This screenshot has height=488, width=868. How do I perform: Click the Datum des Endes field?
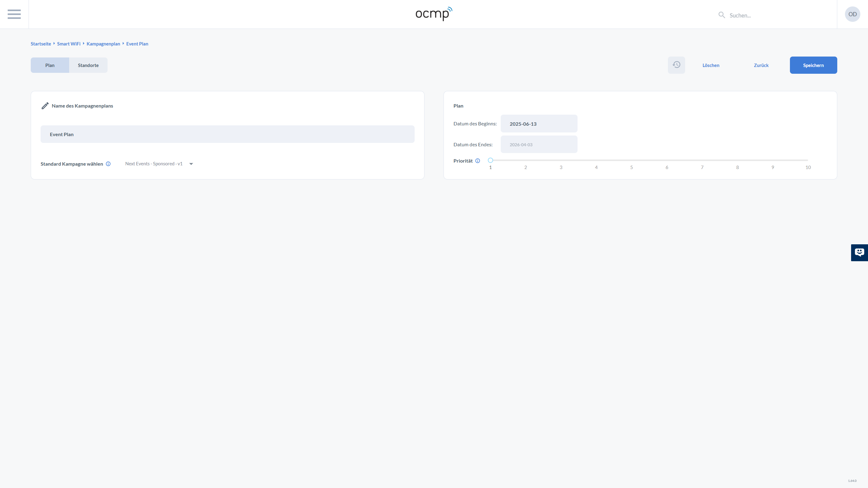click(539, 144)
